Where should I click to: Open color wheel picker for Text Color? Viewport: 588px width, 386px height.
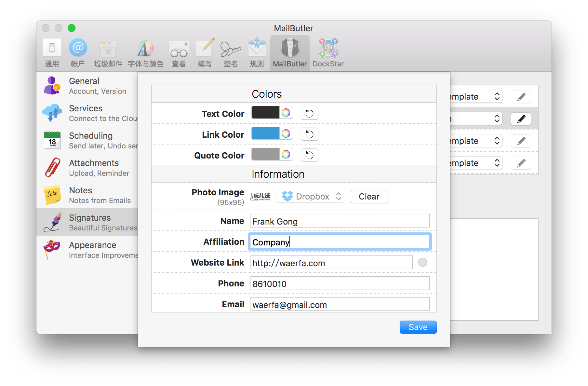click(x=286, y=113)
